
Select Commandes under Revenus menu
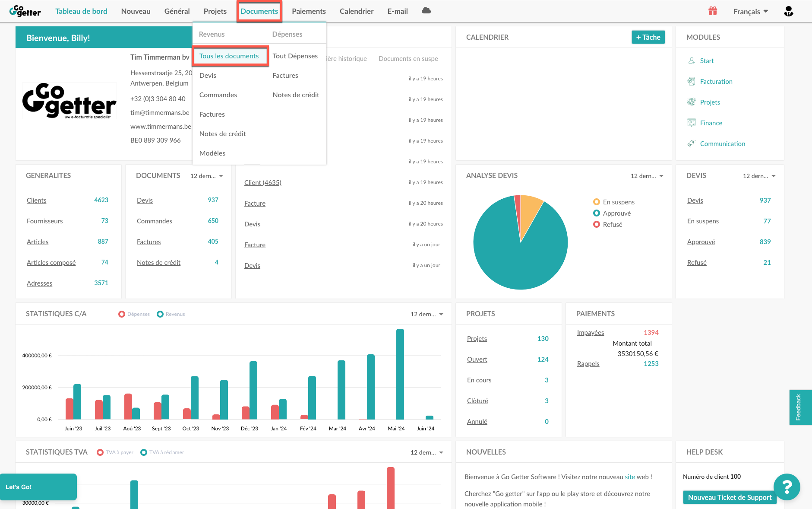point(218,95)
